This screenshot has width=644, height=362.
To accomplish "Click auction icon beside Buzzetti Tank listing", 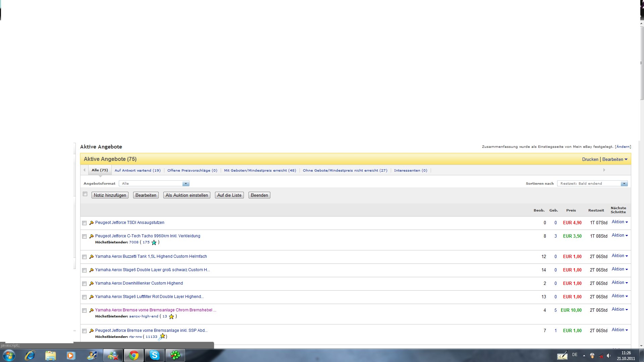I will (x=91, y=257).
